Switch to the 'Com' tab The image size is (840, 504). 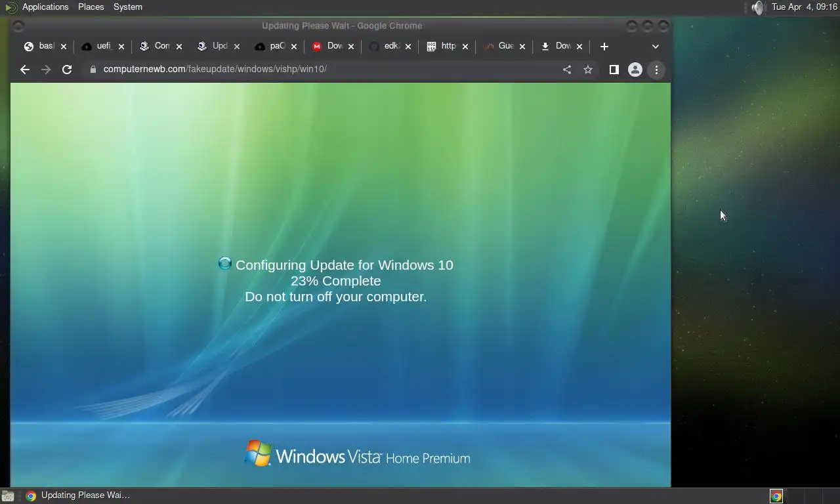(161, 47)
